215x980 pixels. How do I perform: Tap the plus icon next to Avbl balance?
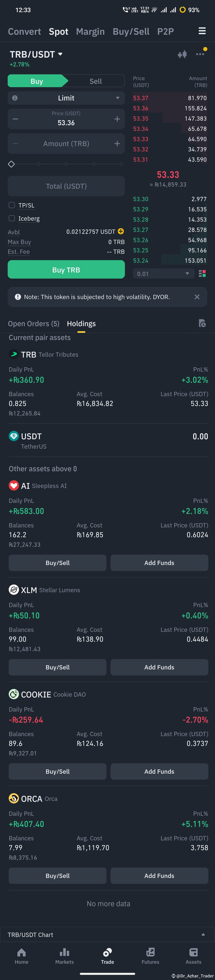point(120,231)
